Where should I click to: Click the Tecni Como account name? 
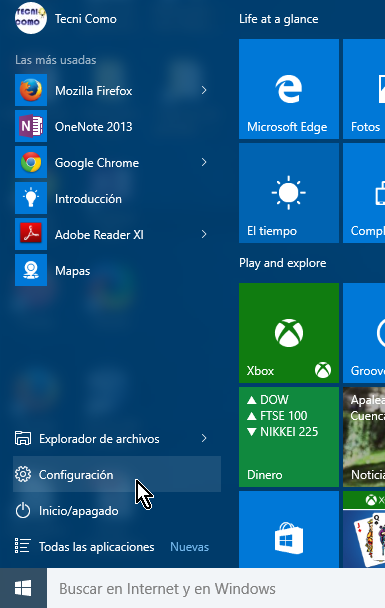(x=86, y=19)
